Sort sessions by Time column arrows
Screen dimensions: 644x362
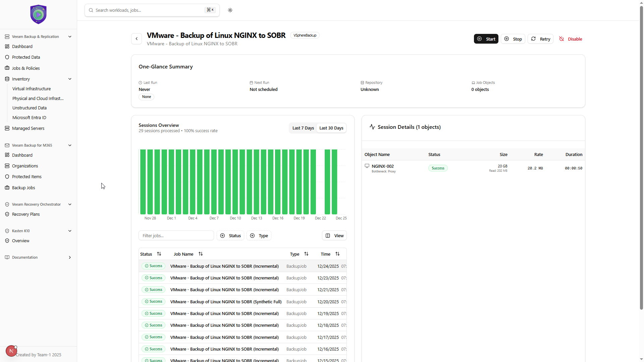click(x=337, y=254)
